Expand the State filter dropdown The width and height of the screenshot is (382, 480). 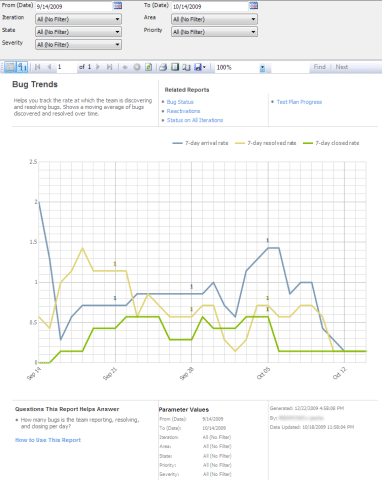78,32
